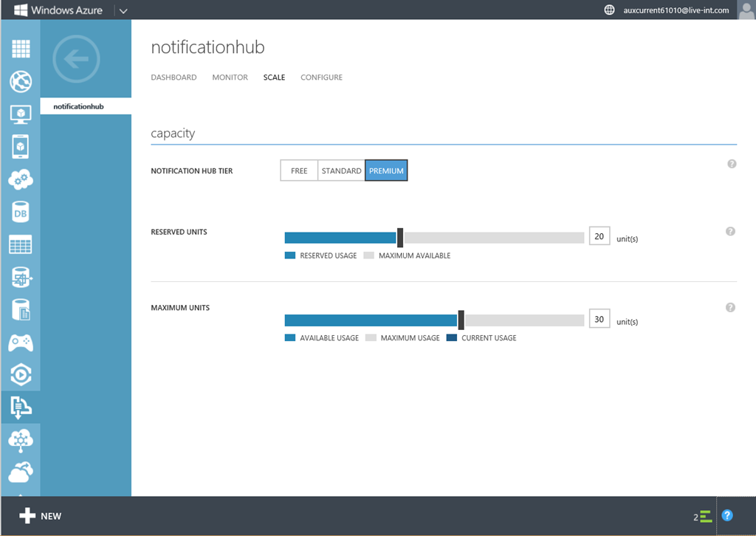Click the notificationhub page title
The width and height of the screenshot is (756, 536).
click(x=207, y=47)
